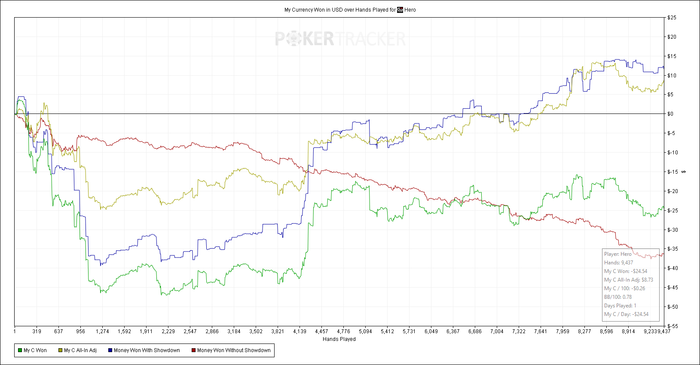Click the 2,866 hands x-axis label

pos(212,332)
